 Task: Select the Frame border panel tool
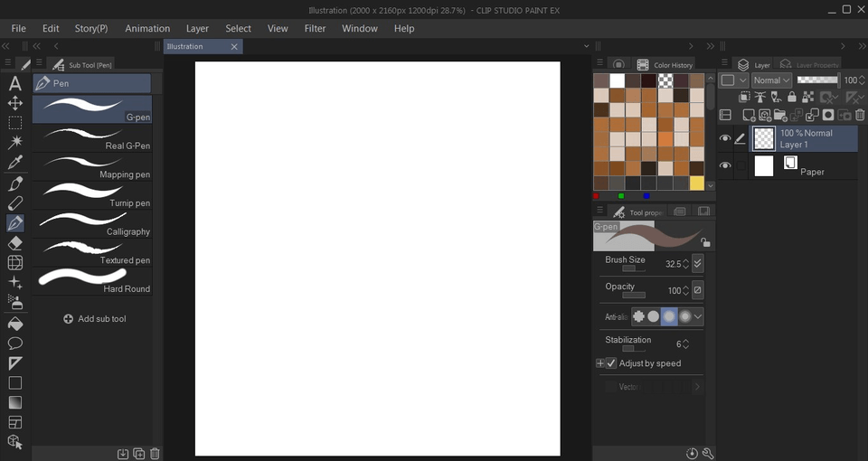tap(15, 422)
